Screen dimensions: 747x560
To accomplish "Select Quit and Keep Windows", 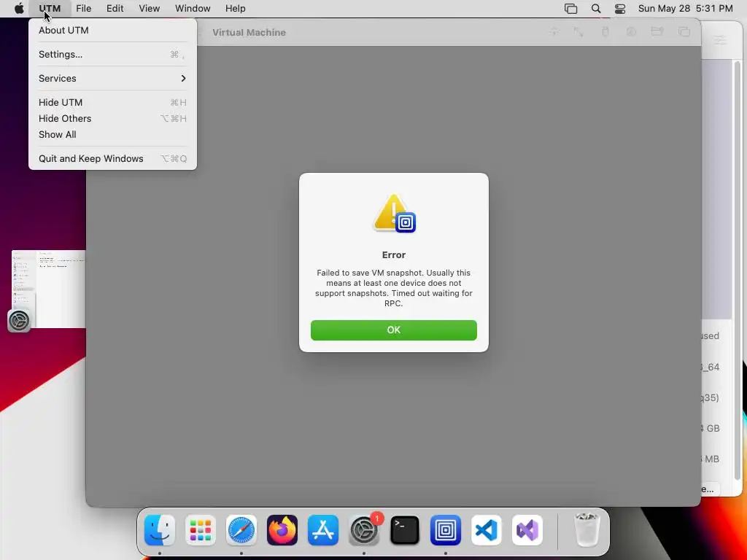I will pos(112,158).
